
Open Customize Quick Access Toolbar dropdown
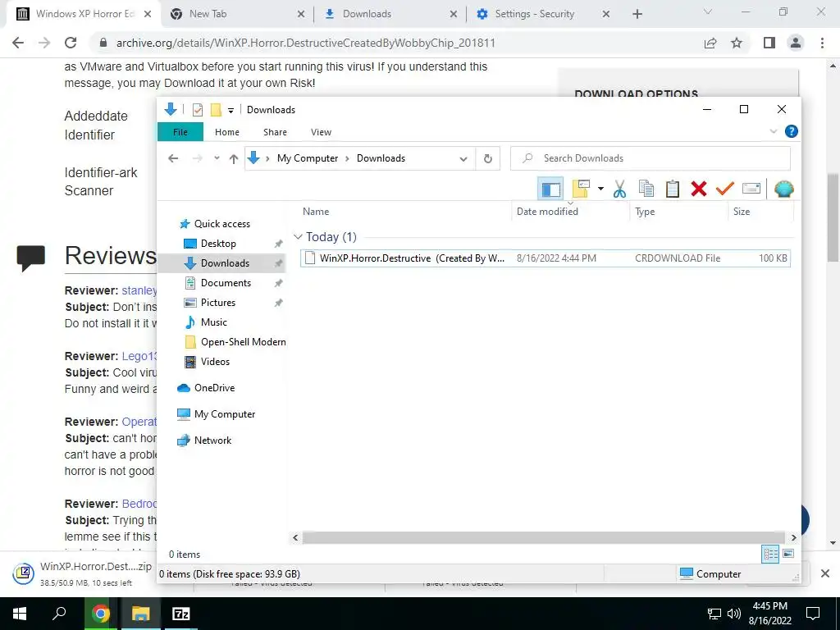click(x=231, y=111)
